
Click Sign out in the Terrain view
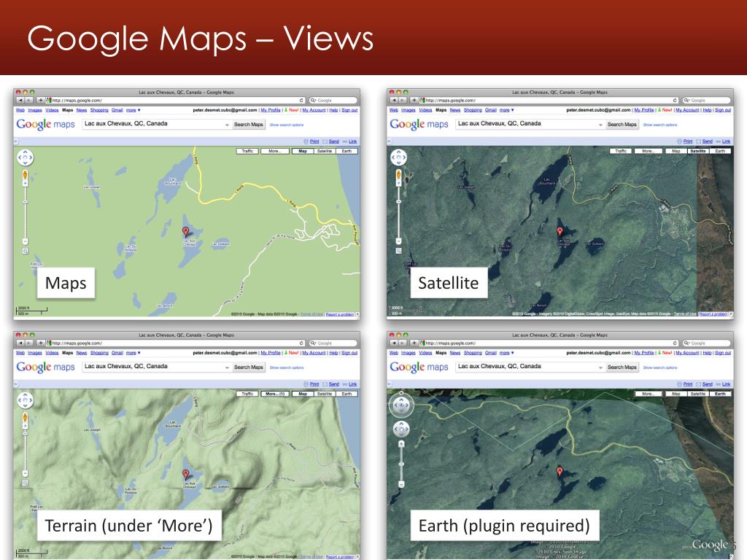(x=349, y=354)
